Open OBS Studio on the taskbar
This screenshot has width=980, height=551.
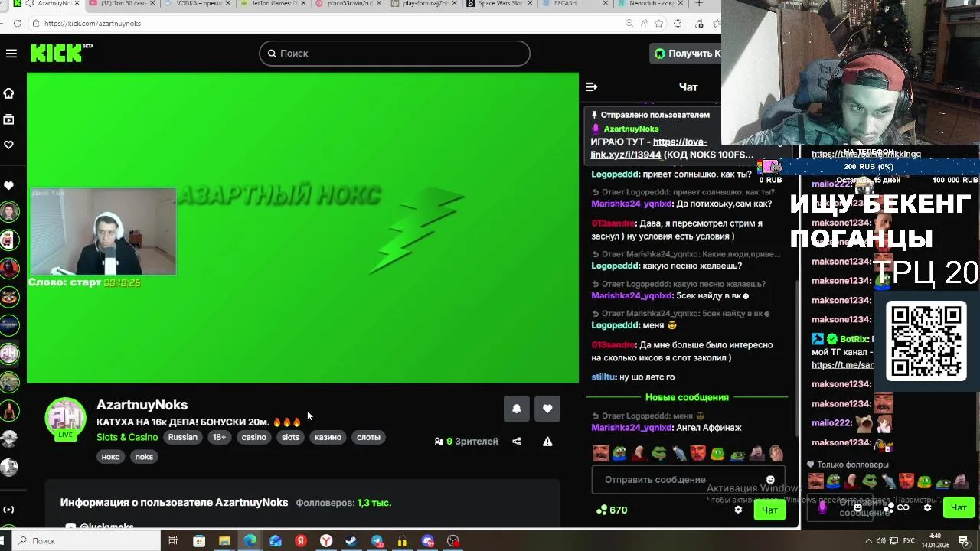[453, 541]
